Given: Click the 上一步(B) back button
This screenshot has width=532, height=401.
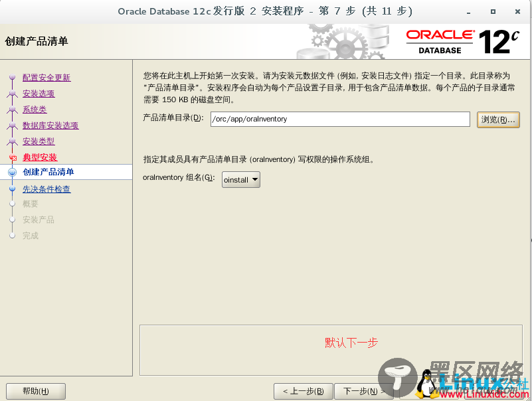Looking at the screenshot, I should click(304, 391).
